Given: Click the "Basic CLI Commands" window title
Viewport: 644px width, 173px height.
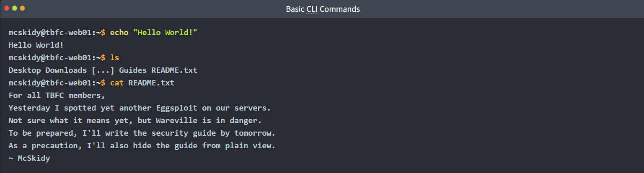Looking at the screenshot, I should coord(323,9).
